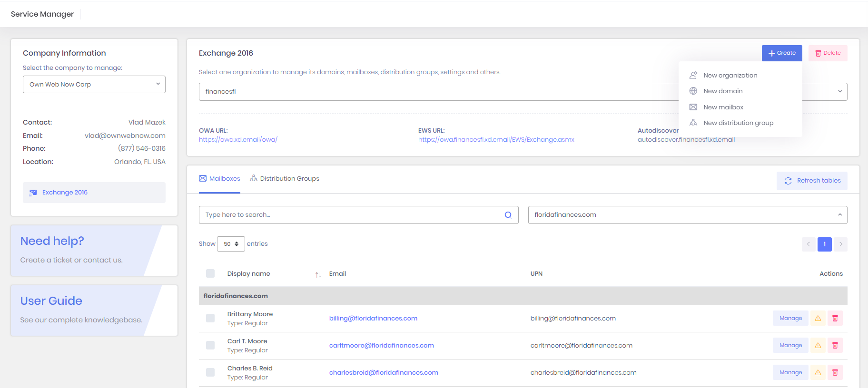Go to previous page arrow in pagination
Image resolution: width=868 pixels, height=388 pixels.
click(808, 244)
